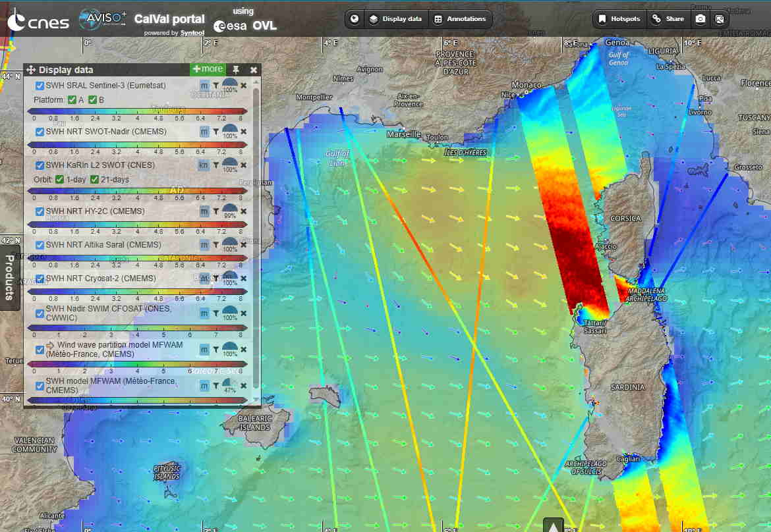Adjust opacity dial of SWH model MFWAM
Viewport: 771px width, 532px height.
230,385
